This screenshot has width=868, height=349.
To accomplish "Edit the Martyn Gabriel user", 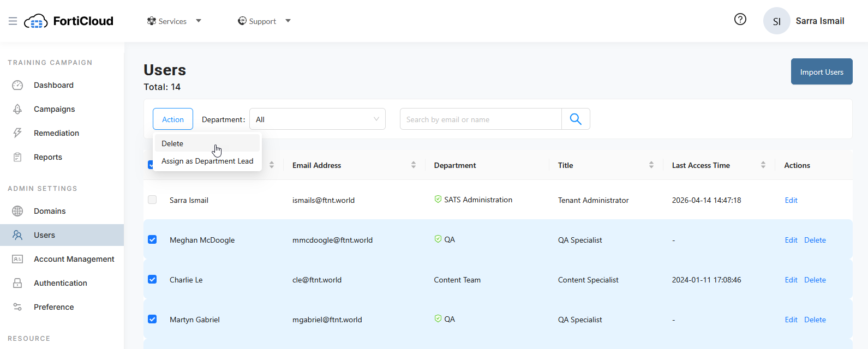I will click(x=791, y=320).
